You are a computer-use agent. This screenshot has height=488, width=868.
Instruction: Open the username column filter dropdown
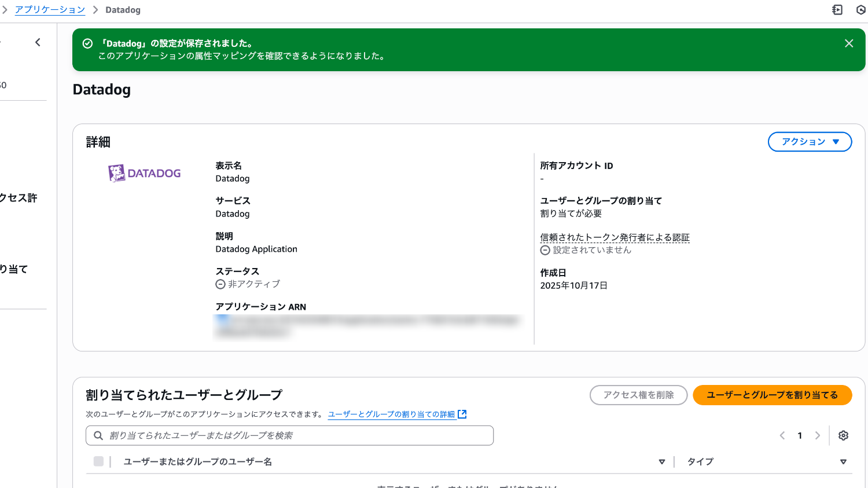point(661,461)
